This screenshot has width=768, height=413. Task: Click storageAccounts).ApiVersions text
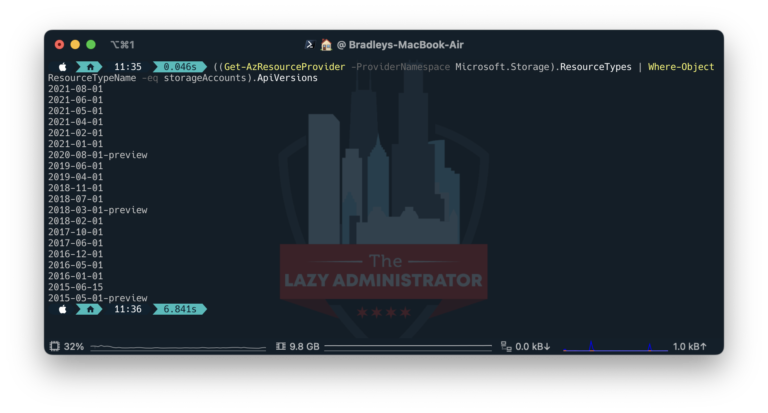pos(240,78)
